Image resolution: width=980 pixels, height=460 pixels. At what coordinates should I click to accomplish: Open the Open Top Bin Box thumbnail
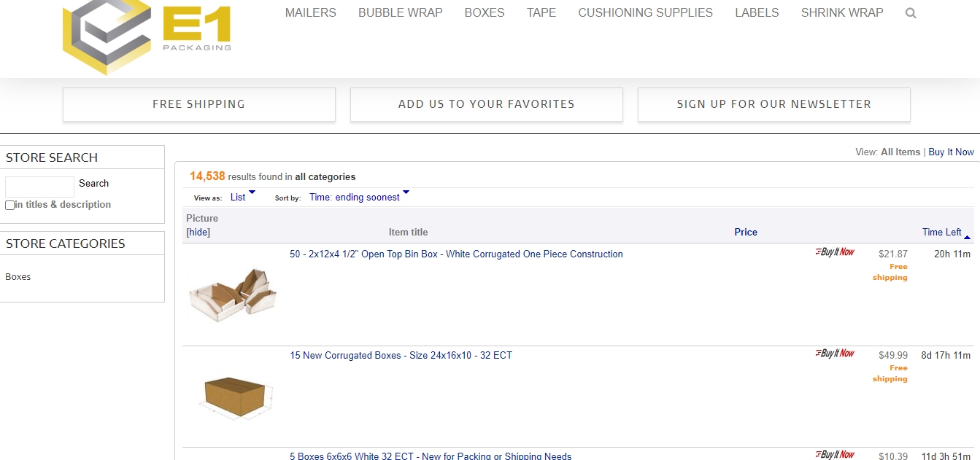pos(233,295)
